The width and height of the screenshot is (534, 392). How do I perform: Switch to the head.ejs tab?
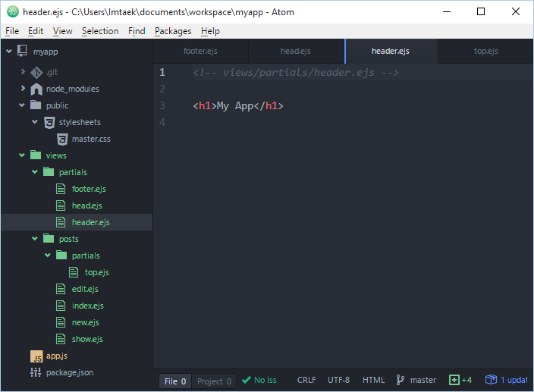(296, 51)
